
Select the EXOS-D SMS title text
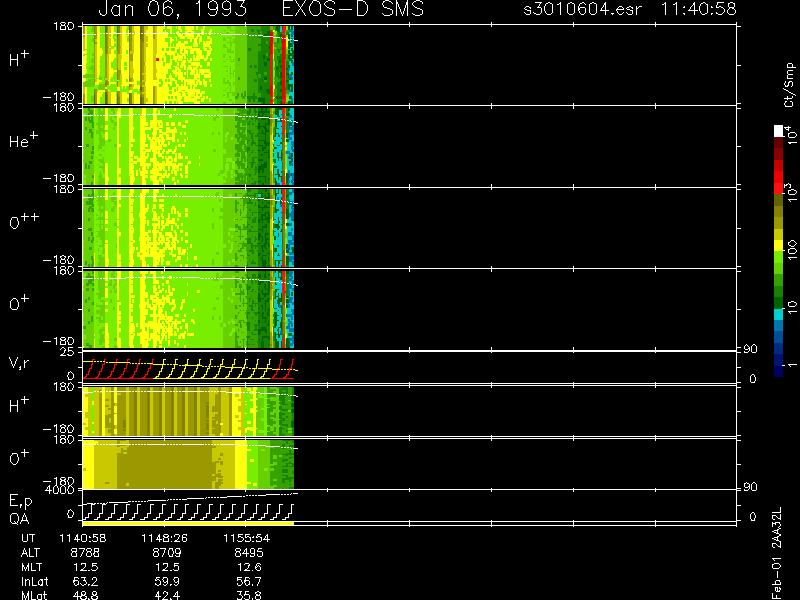(x=353, y=9)
